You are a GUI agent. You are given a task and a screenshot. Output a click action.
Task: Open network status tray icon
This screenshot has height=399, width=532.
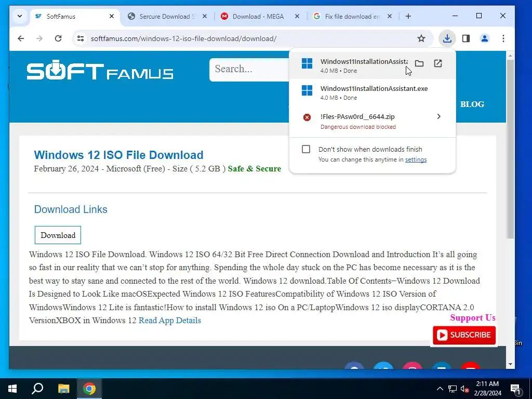[x=453, y=389]
